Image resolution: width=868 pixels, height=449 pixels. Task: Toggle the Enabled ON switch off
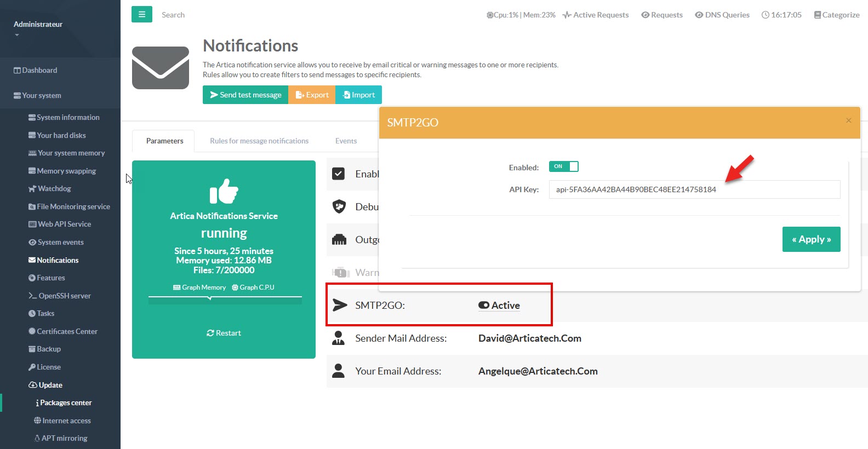[x=563, y=166]
